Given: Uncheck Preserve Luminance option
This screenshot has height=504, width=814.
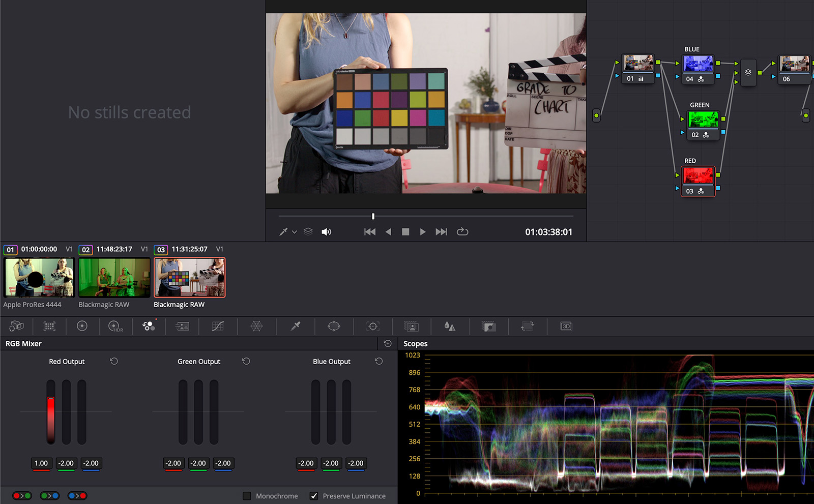Looking at the screenshot, I should [314, 496].
